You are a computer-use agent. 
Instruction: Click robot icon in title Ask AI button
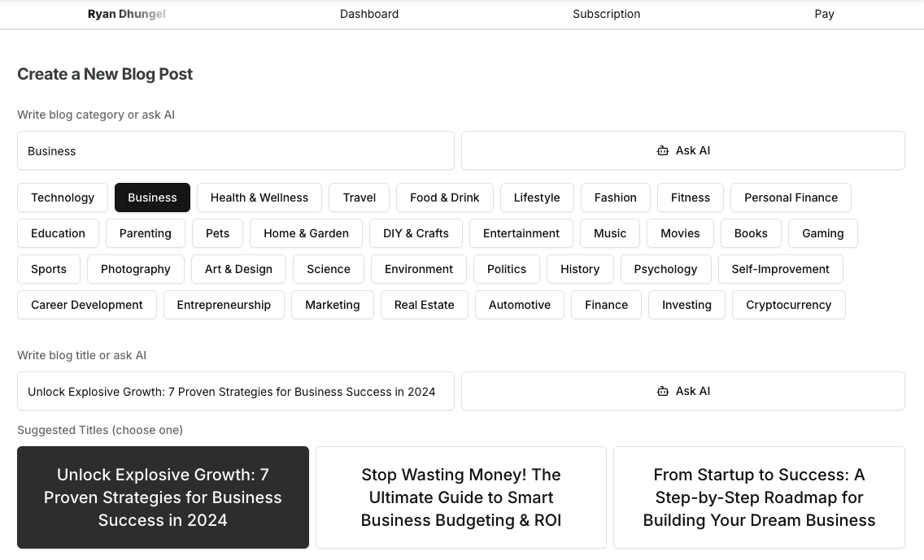[662, 391]
